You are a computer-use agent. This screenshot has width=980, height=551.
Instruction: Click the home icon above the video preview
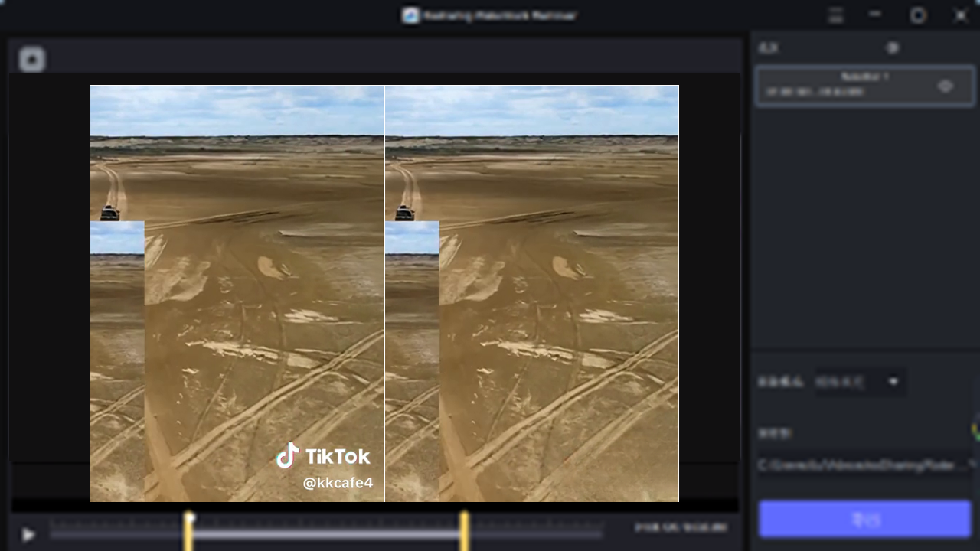click(x=31, y=59)
